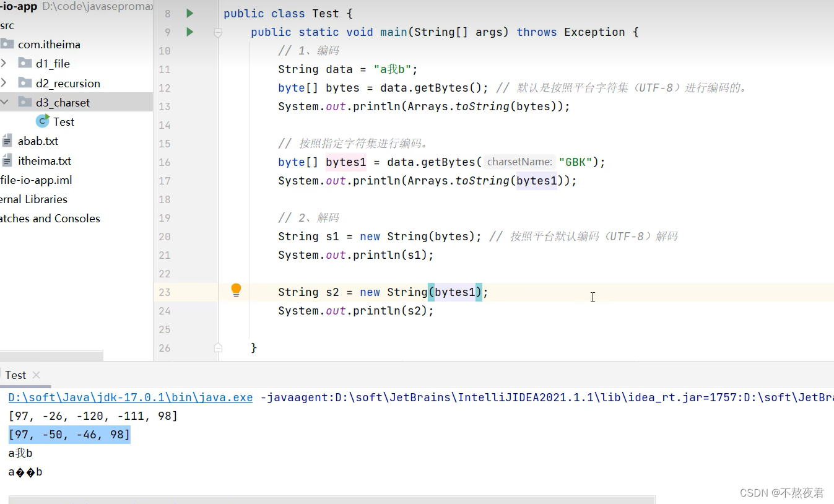Select the External Libraries node
This screenshot has height=504, width=834.
[33, 199]
